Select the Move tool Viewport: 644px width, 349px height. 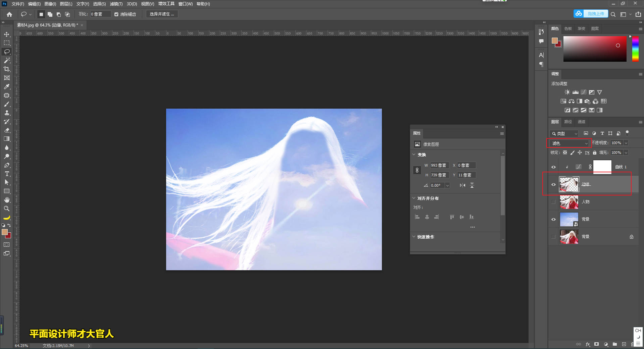coord(7,34)
